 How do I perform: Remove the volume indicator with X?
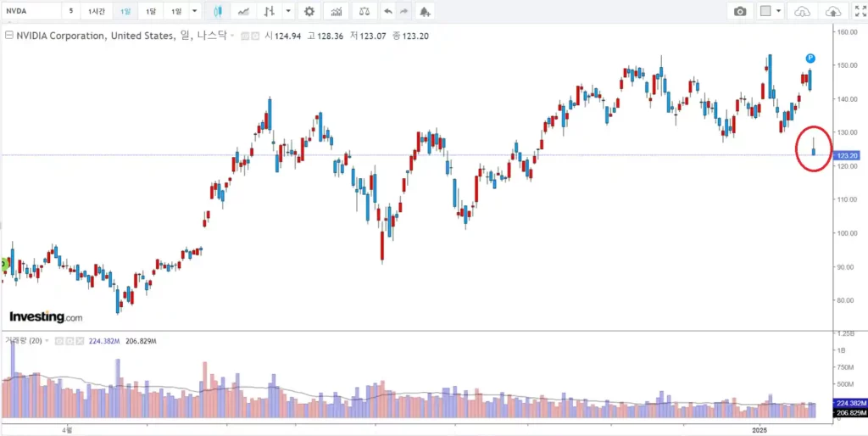coord(79,341)
